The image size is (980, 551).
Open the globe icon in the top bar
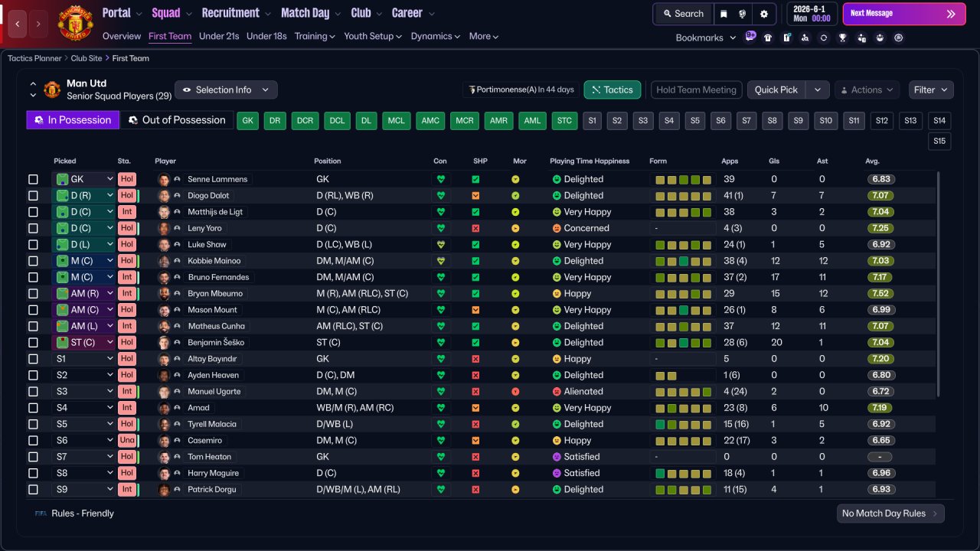click(743, 14)
